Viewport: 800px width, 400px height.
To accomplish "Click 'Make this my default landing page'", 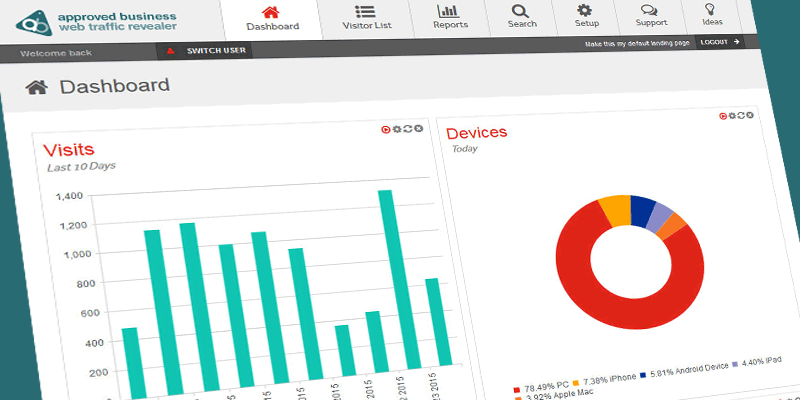I will click(x=637, y=44).
